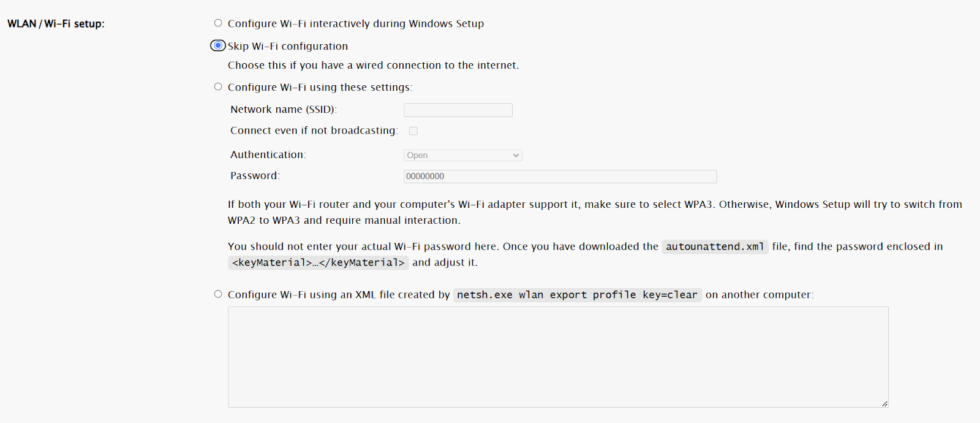Image resolution: width=980 pixels, height=423 pixels.
Task: Click the netsh.exe wlan export profile code snippet
Action: pyautogui.click(x=577, y=295)
